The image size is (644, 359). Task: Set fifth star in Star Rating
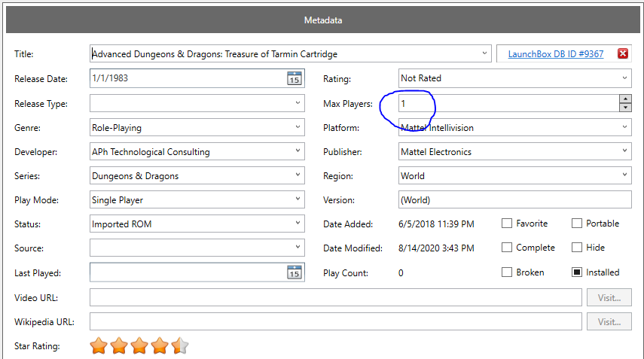[180, 346]
